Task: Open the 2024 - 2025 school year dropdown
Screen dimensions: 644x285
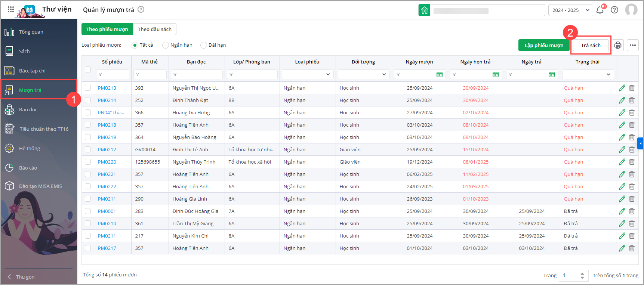Action: (570, 10)
